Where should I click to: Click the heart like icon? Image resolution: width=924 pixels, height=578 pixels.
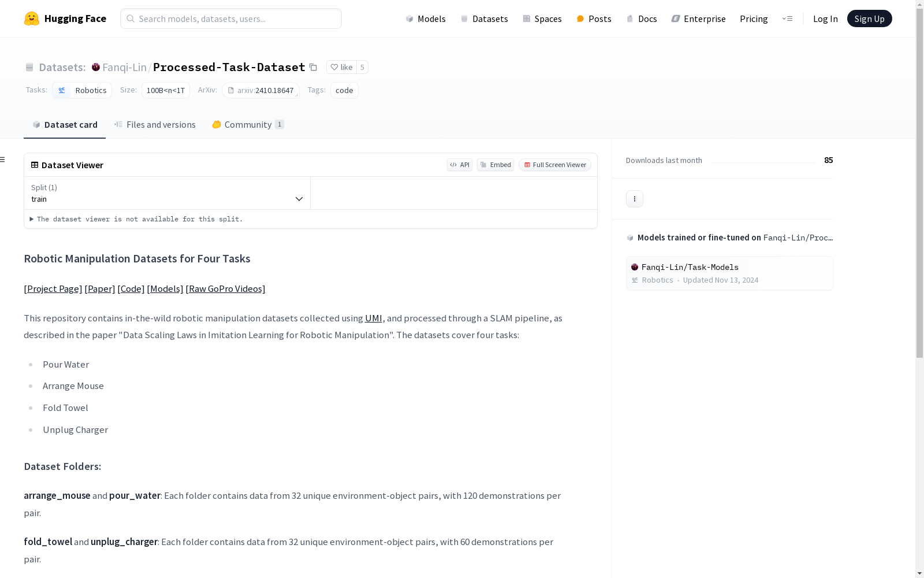[x=334, y=67]
